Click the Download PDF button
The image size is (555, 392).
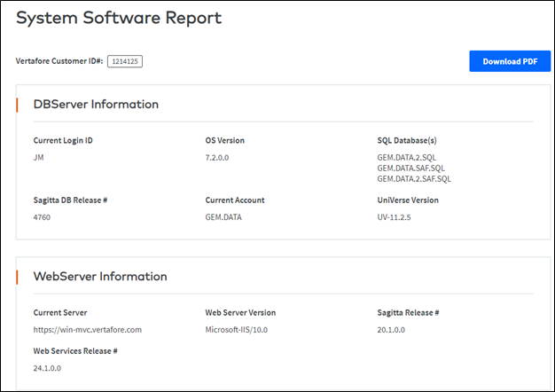click(510, 61)
